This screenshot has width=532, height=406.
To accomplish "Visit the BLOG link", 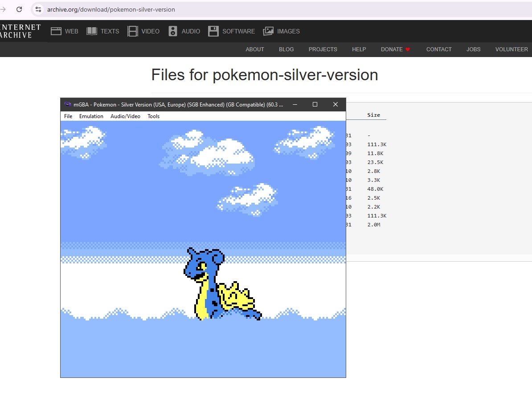I will pyautogui.click(x=286, y=49).
